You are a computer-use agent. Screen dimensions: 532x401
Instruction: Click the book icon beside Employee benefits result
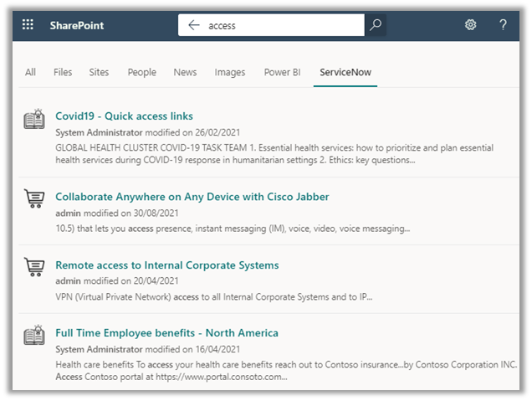pos(34,335)
